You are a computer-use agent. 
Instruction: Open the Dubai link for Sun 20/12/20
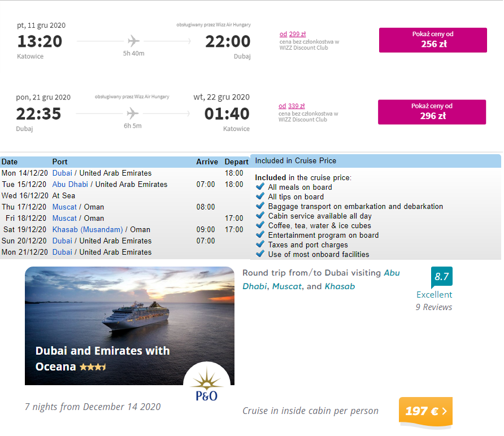pos(62,241)
